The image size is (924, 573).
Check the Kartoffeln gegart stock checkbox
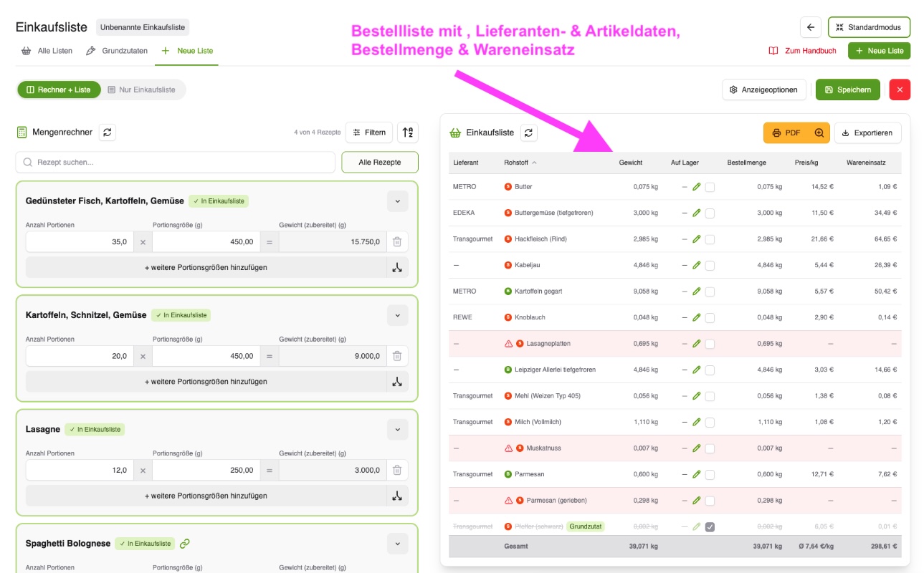click(710, 292)
